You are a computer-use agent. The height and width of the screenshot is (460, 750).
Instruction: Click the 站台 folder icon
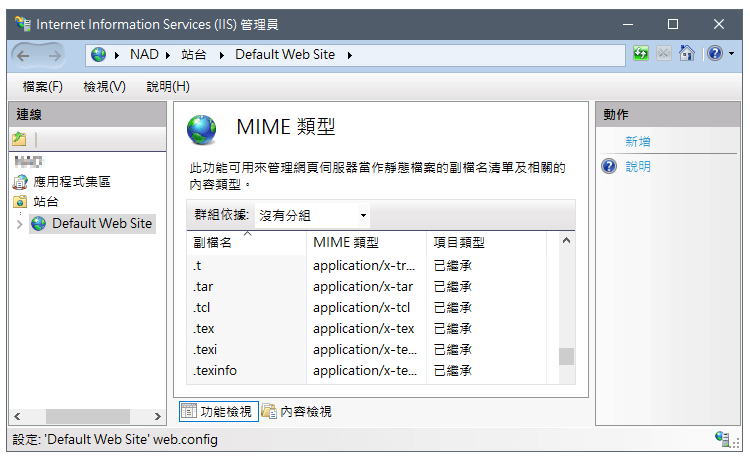point(20,202)
